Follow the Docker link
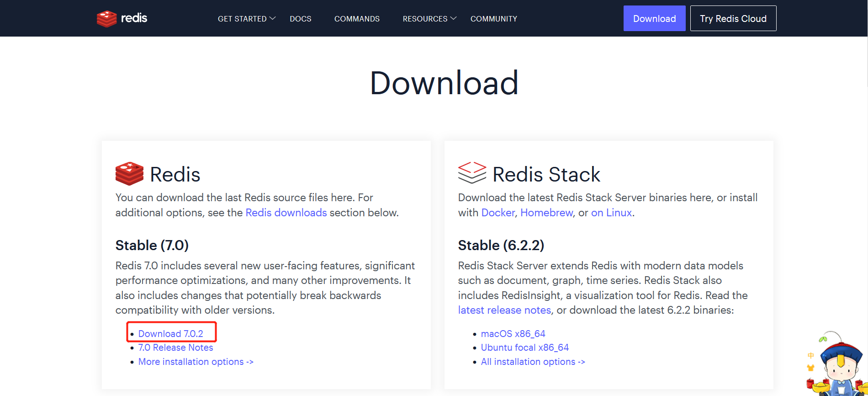 click(x=498, y=213)
